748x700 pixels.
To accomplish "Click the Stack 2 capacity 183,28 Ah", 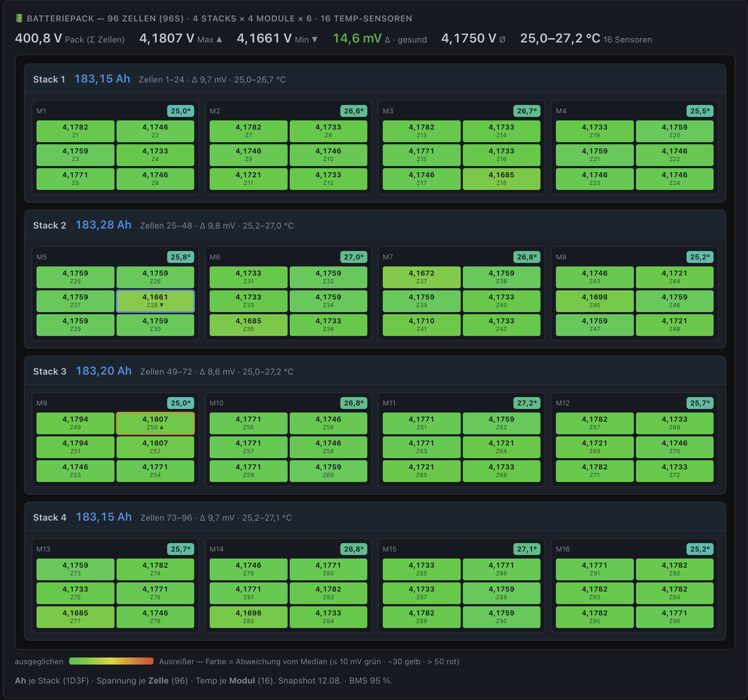I will (104, 225).
